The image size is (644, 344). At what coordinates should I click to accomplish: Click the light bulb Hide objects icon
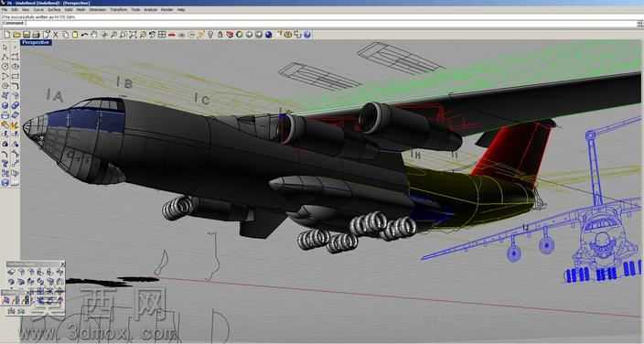tap(210, 35)
